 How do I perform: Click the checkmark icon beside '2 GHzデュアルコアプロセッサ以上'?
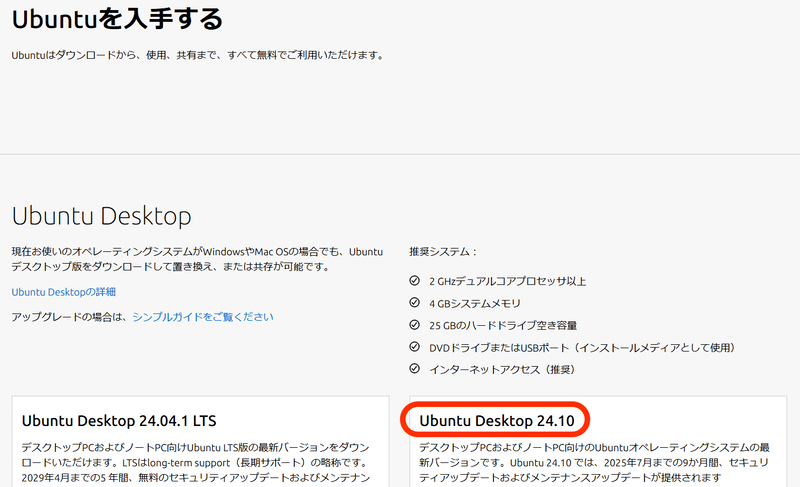click(414, 280)
